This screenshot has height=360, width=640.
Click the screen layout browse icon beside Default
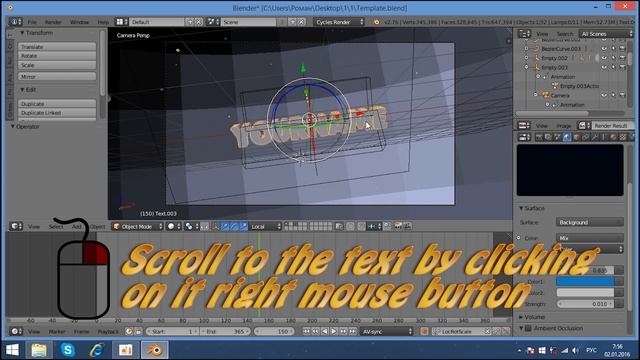coord(122,22)
